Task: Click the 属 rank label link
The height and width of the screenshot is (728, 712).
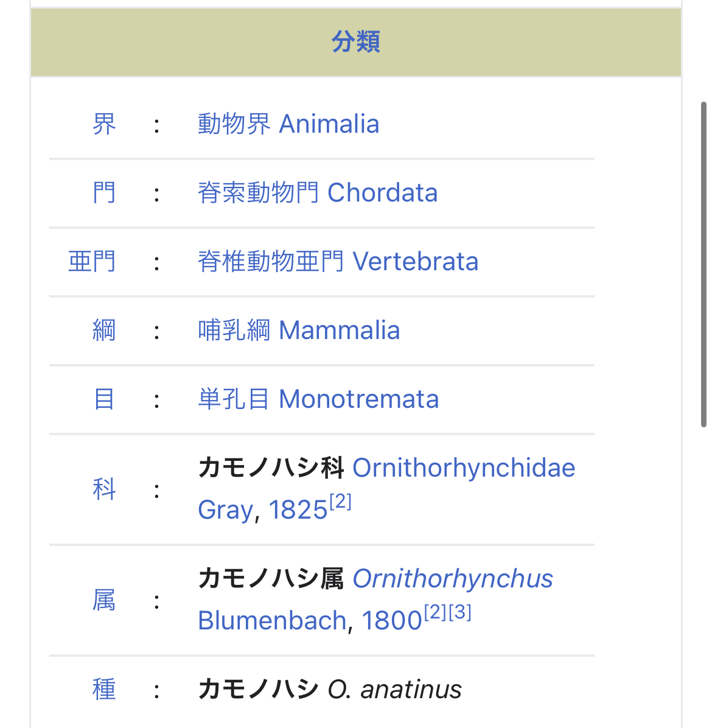Action: pos(104,600)
